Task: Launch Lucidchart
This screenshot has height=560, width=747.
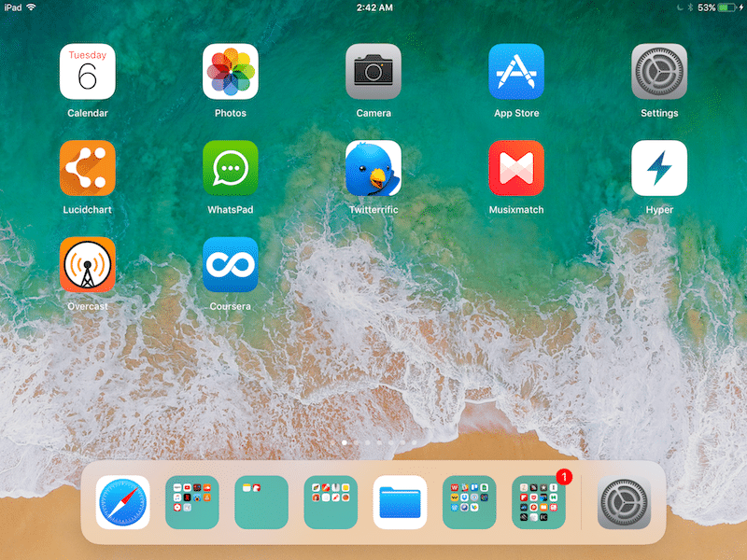Action: coord(88,169)
